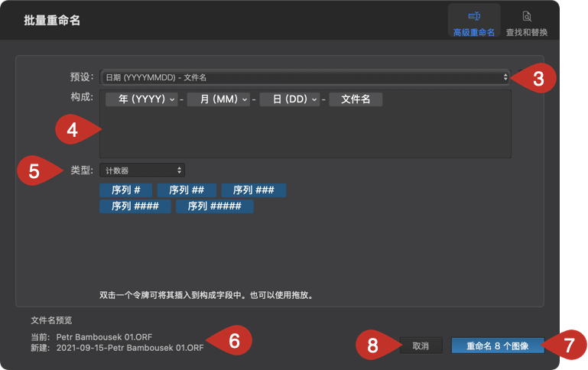588x370 pixels.
Task: Click 重命名 8 个图像 button
Action: [497, 346]
